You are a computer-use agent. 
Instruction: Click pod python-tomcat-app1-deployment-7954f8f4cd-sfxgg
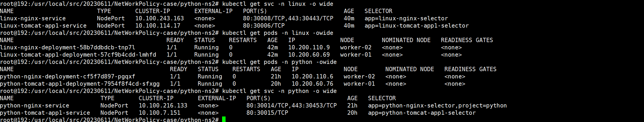click(80, 84)
